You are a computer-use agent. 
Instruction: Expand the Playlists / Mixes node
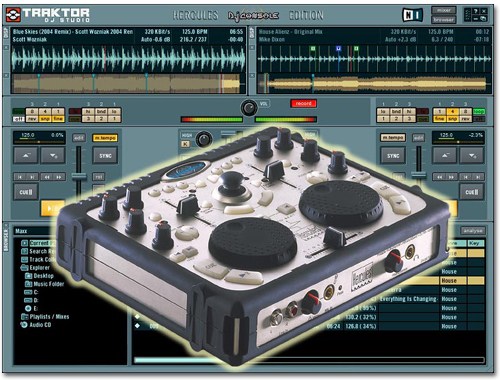24,317
